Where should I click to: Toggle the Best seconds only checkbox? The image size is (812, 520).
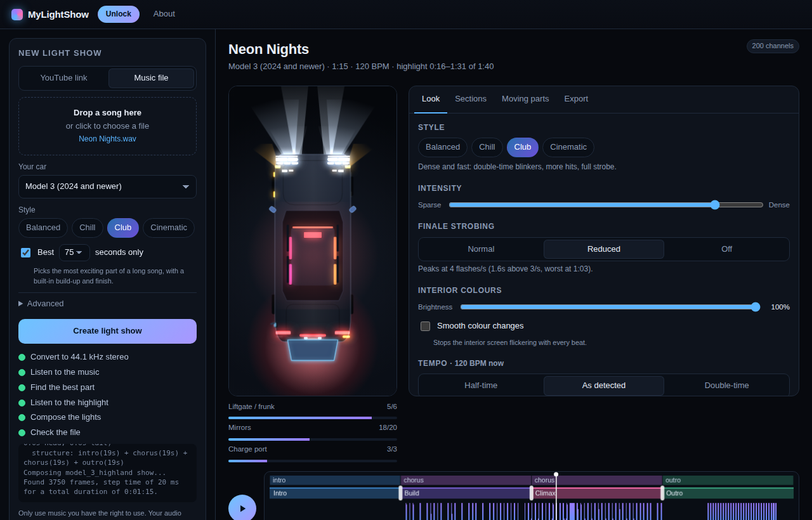tap(26, 252)
